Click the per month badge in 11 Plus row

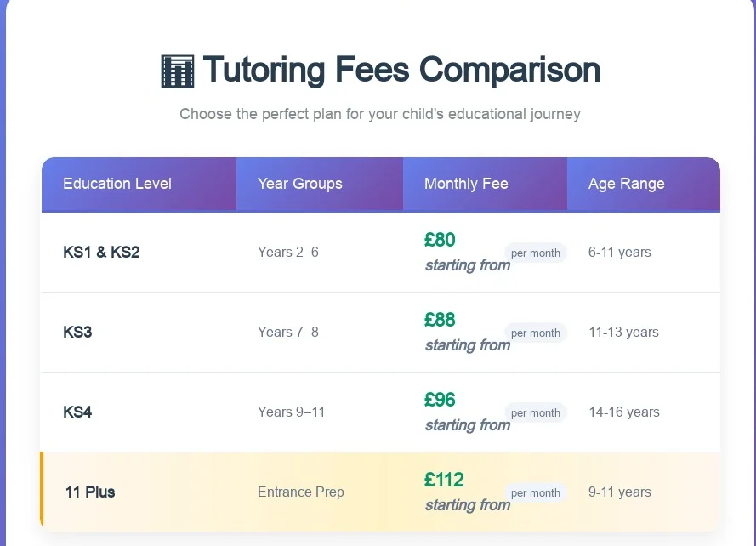535,493
